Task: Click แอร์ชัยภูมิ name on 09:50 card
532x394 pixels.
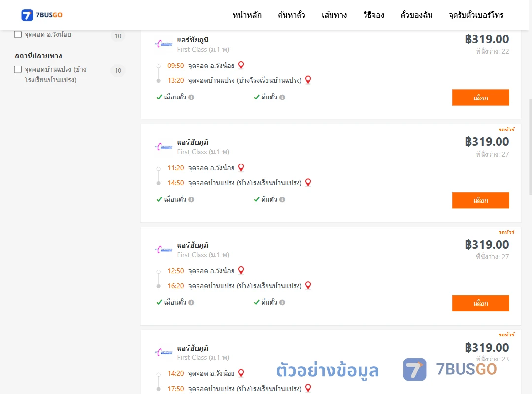Action: 193,40
